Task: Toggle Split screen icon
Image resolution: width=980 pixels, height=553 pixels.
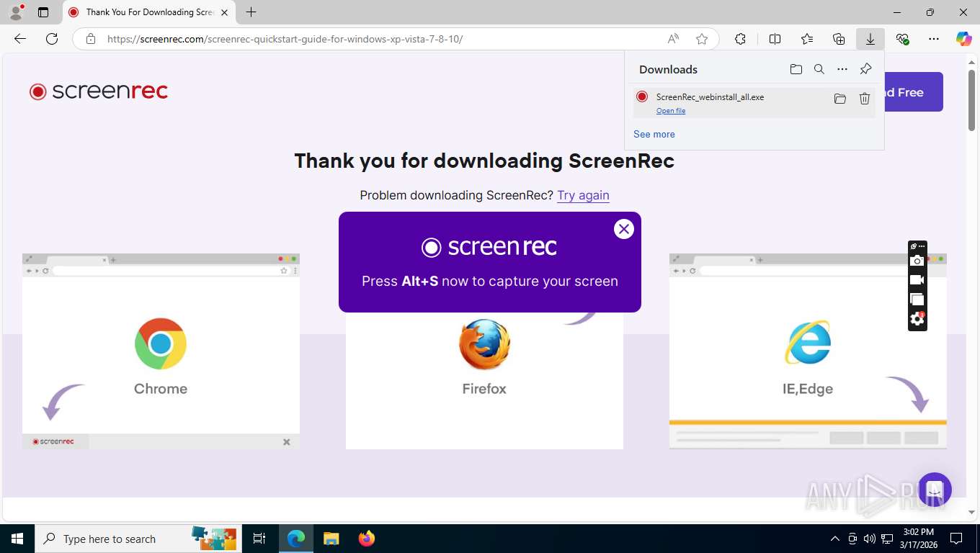Action: pos(775,39)
